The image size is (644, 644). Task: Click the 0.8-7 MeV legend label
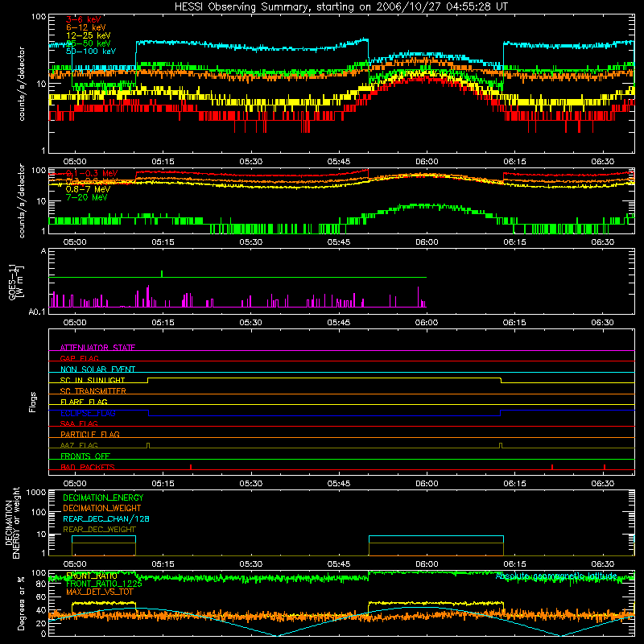pos(89,189)
